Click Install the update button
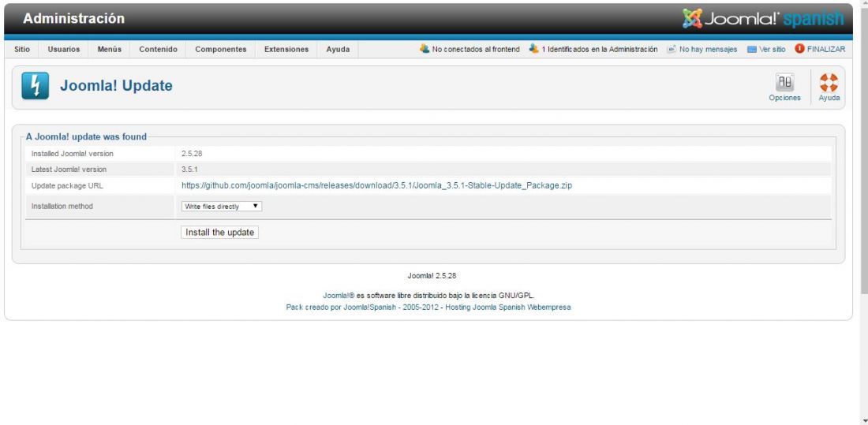Screen dimensions: 868x425 220,233
